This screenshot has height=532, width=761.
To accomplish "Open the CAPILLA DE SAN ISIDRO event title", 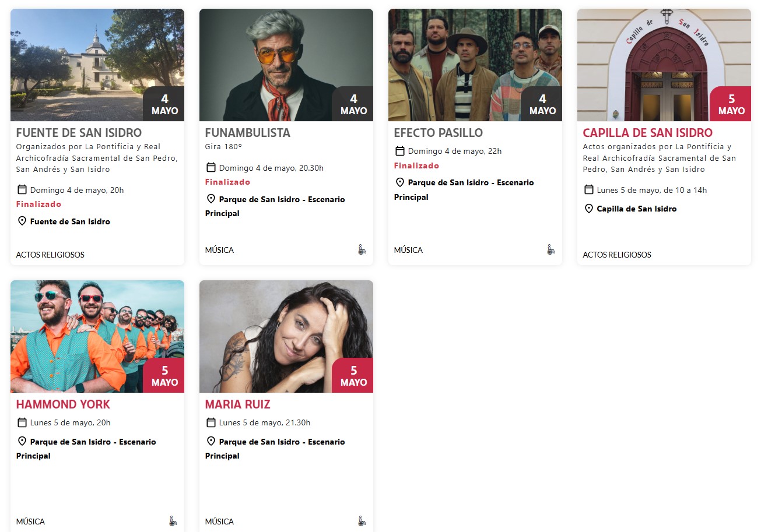I will tap(648, 133).
